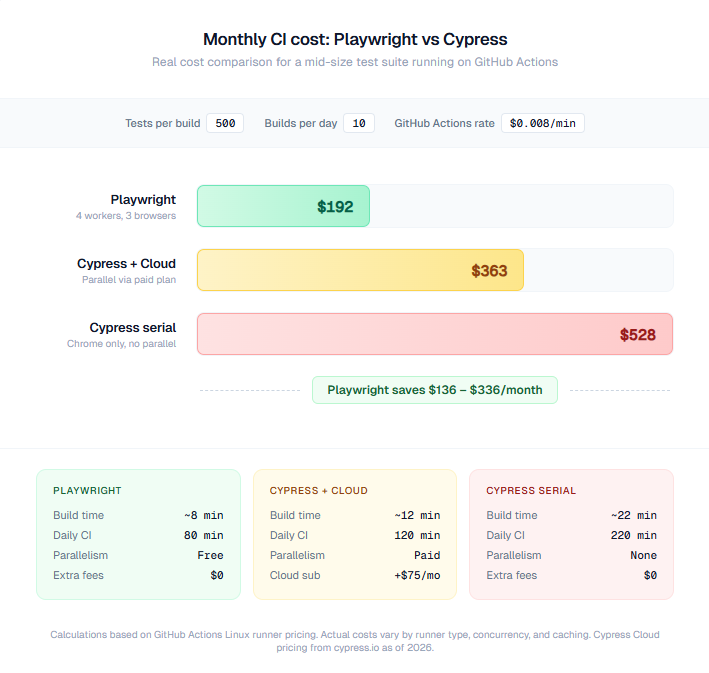This screenshot has height=673, width=709.
Task: Click the green Playwright $192 cost bar
Action: [283, 206]
